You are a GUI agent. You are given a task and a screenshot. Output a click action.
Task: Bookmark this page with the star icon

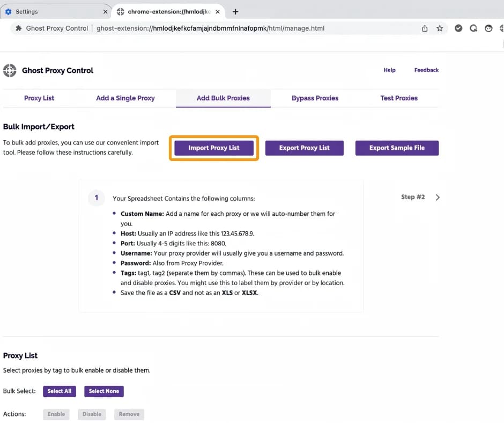point(440,28)
